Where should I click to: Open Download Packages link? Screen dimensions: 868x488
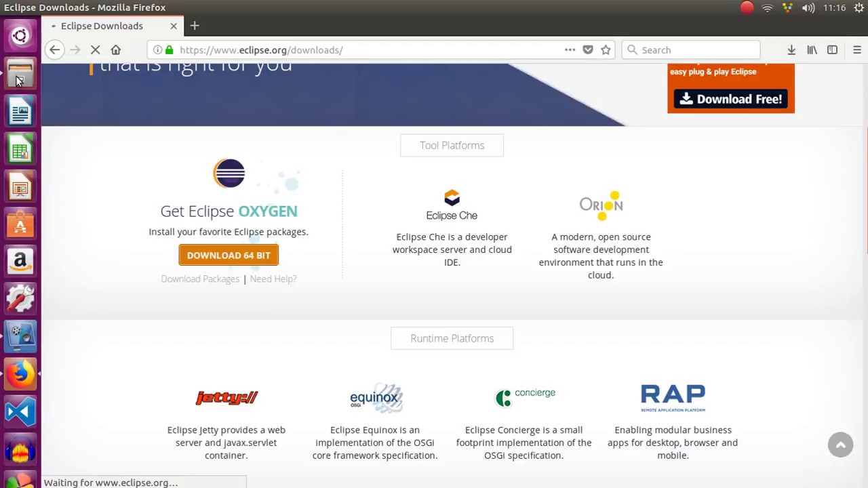click(200, 279)
